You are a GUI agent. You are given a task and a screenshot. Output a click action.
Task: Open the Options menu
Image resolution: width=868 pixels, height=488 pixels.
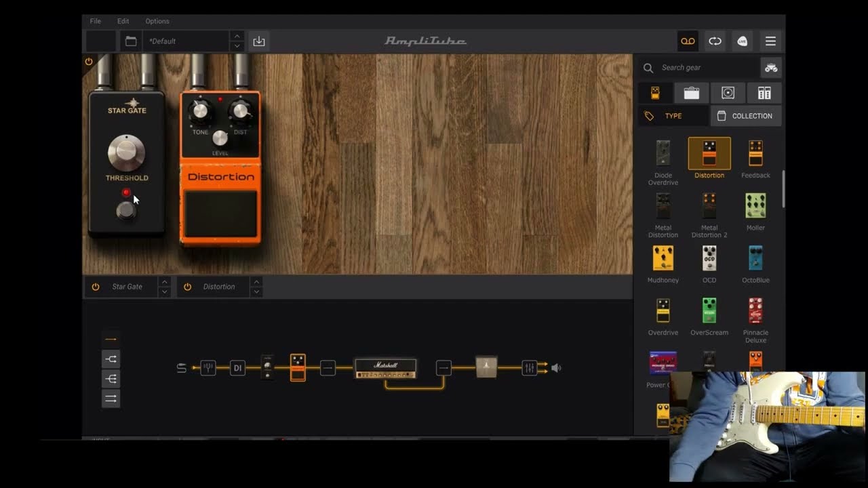point(157,21)
